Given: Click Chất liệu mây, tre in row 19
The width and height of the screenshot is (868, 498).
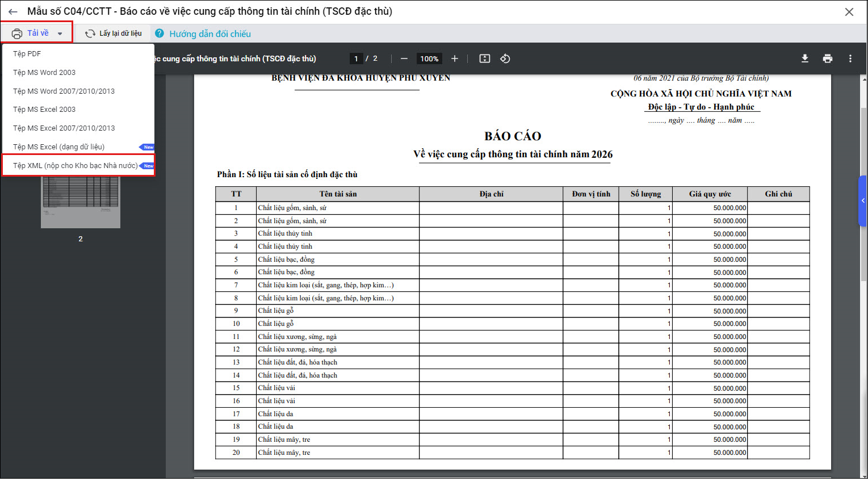Looking at the screenshot, I should (284, 440).
